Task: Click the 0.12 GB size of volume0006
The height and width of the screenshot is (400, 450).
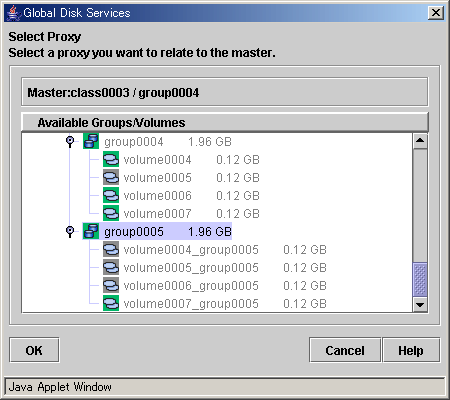Action: [x=238, y=196]
